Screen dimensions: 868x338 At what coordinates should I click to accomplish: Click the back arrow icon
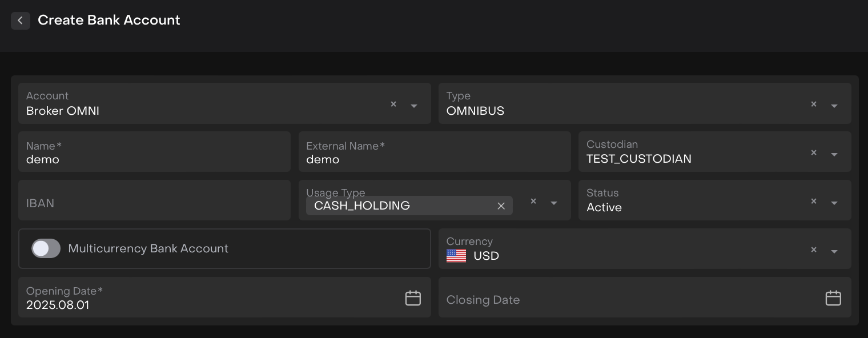point(20,21)
